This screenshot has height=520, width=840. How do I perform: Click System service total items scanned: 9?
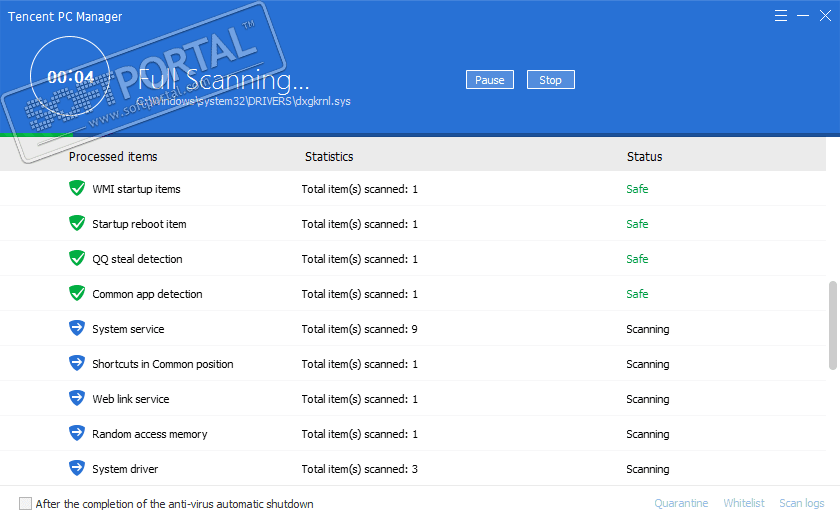click(x=359, y=329)
